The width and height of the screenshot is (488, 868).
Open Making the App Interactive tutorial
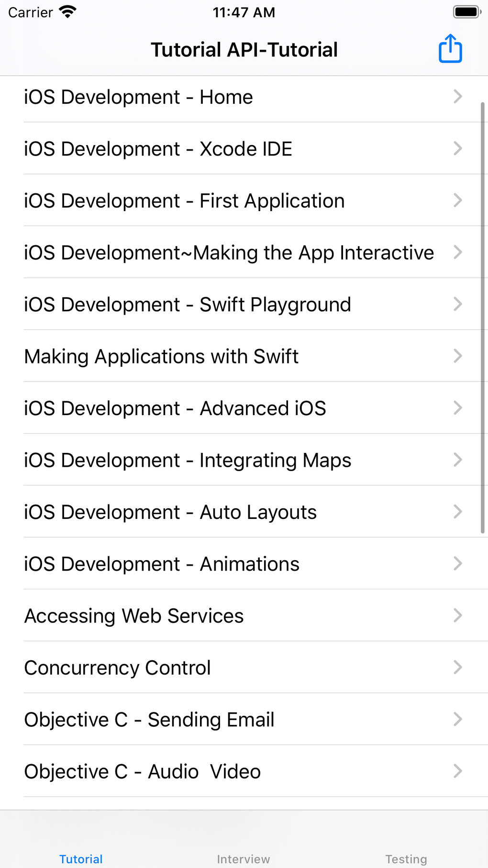coord(229,253)
